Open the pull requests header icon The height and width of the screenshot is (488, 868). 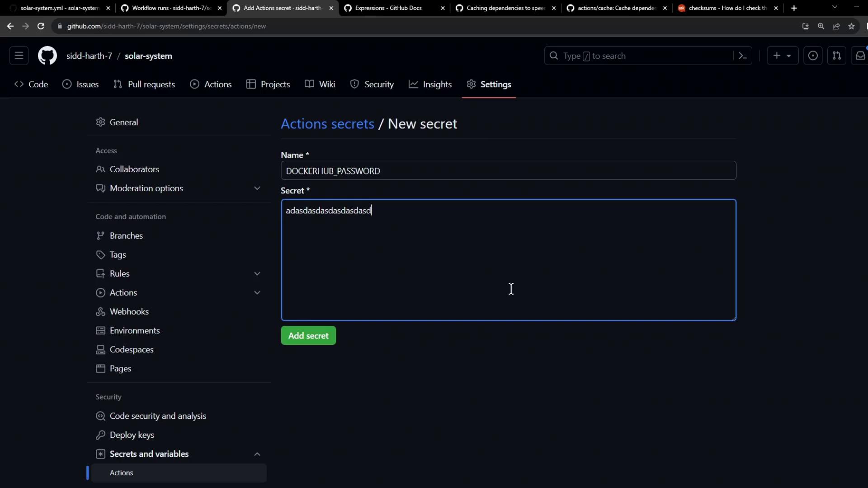click(x=836, y=56)
